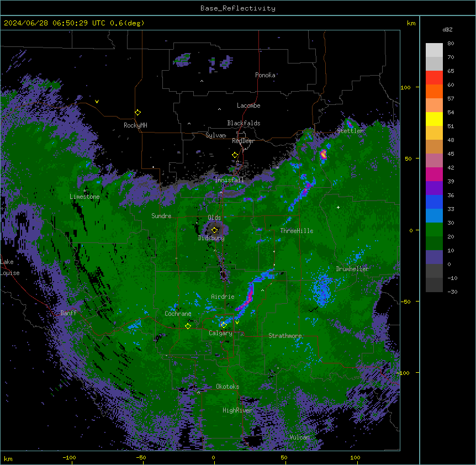Image resolution: width=476 pixels, height=465 pixels.
Task: Click the Vulcan label
Action: pyautogui.click(x=300, y=437)
